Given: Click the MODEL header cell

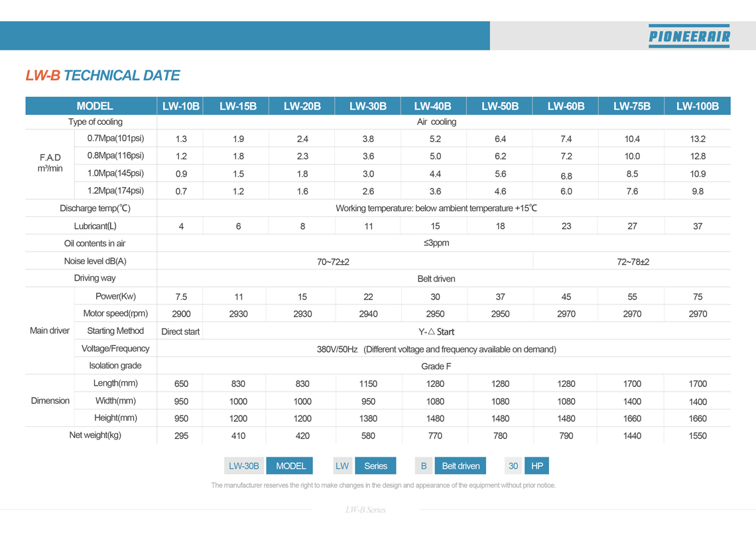Looking at the screenshot, I should pyautogui.click(x=94, y=106).
